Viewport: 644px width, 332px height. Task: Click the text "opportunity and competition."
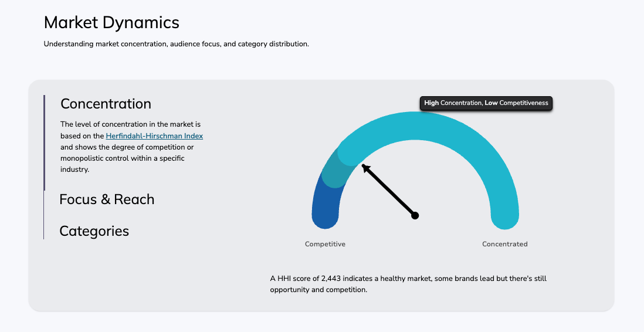[x=318, y=290]
